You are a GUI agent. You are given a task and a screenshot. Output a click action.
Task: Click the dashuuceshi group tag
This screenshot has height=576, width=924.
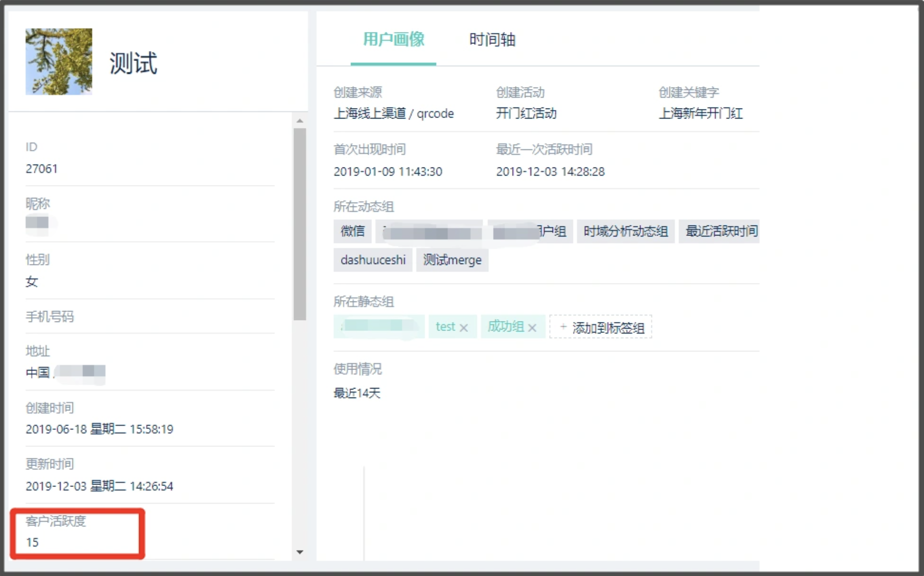[373, 260]
